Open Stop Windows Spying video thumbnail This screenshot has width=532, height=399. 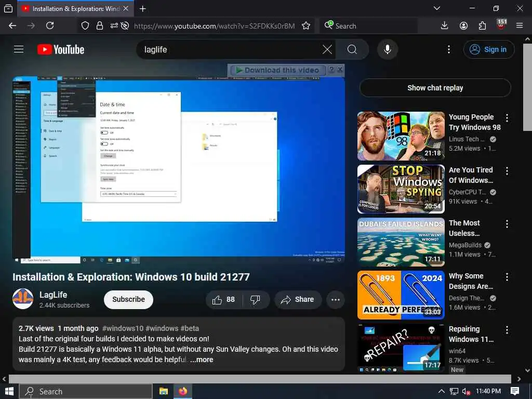[x=401, y=189]
